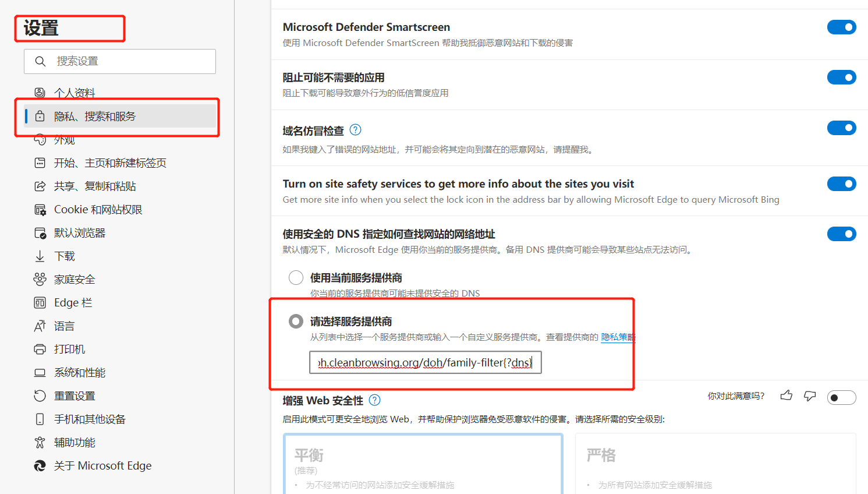The image size is (868, 494).
Task: Toggle the site safety services switch
Action: (x=841, y=184)
